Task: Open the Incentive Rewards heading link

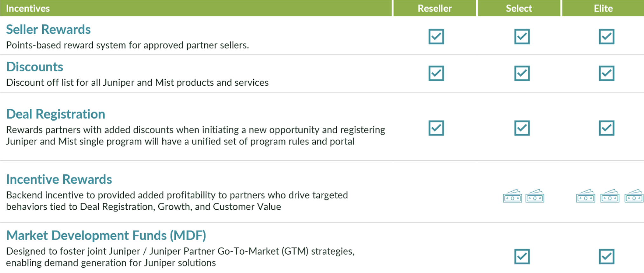Action: point(59,179)
